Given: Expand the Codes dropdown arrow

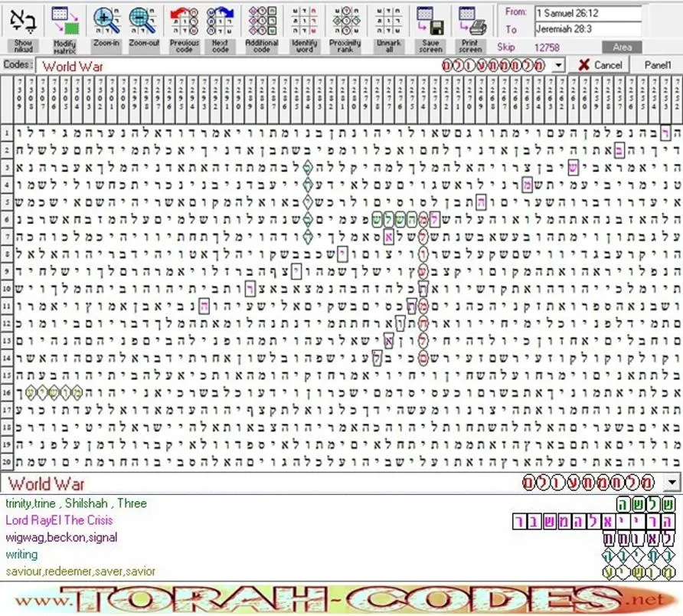Looking at the screenshot, I should tap(558, 66).
